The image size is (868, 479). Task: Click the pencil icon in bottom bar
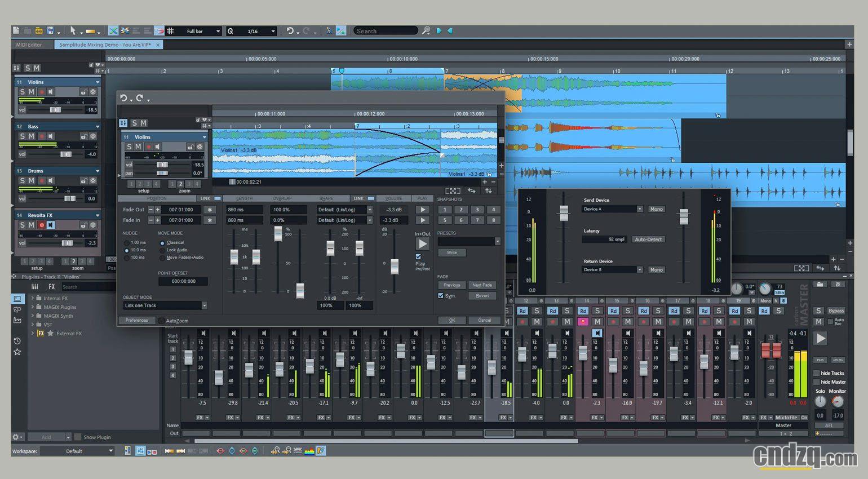321,451
